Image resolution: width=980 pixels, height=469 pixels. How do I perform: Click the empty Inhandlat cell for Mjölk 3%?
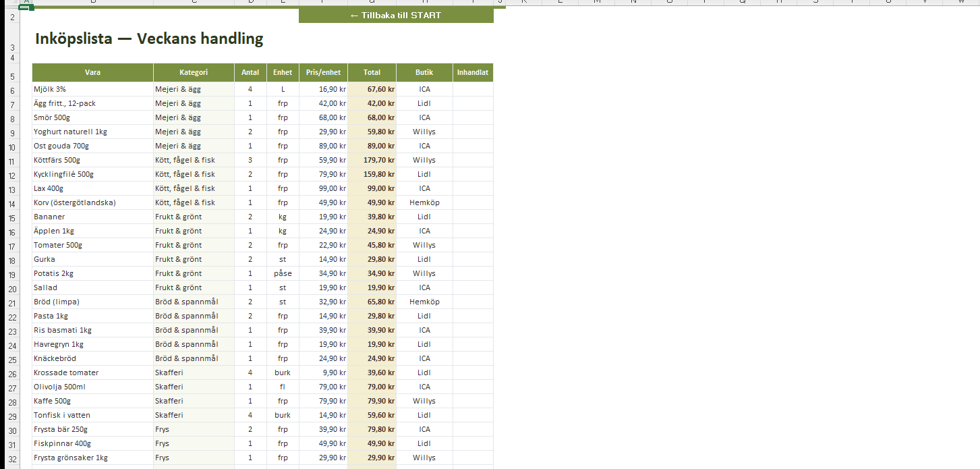pyautogui.click(x=473, y=89)
